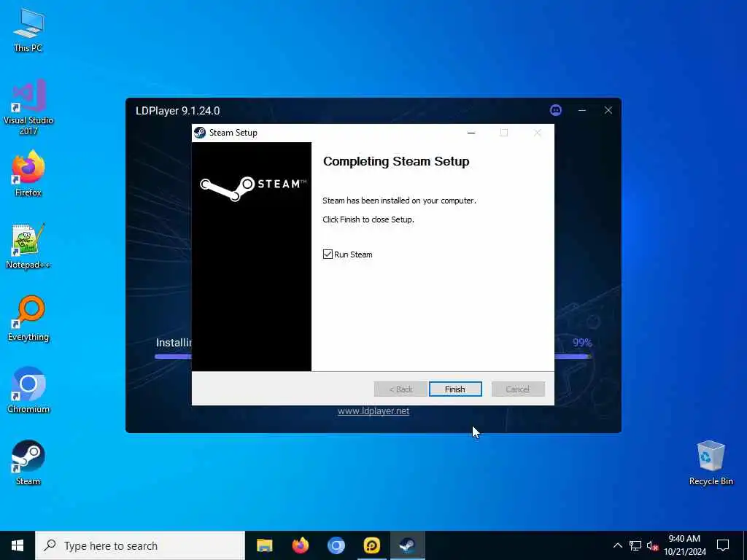Click the 99% progress text
The height and width of the screenshot is (560, 747).
[582, 343]
